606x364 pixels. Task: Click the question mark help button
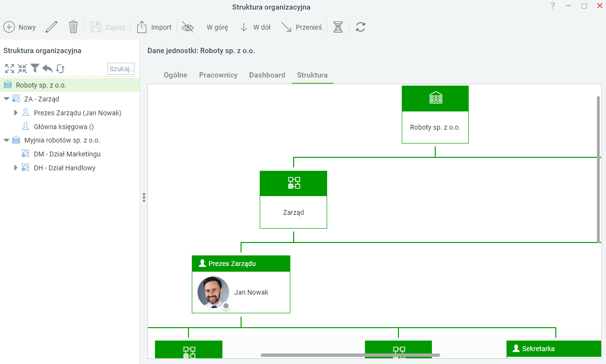pos(552,6)
